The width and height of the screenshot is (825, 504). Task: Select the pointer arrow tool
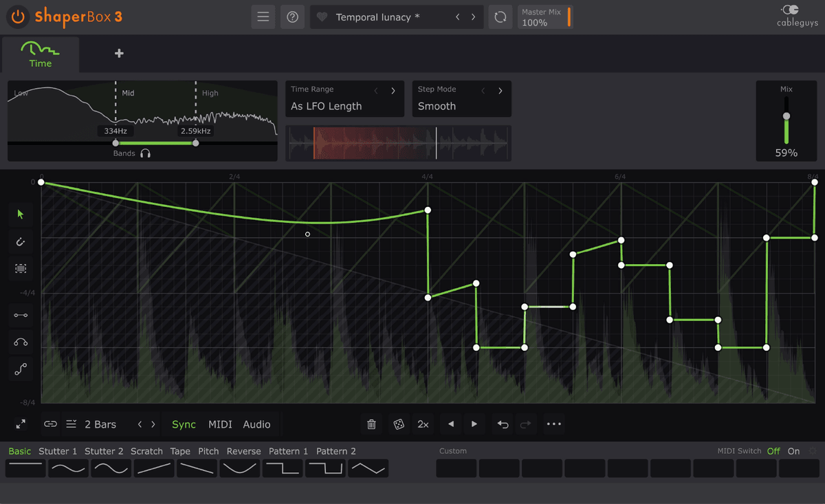click(20, 215)
